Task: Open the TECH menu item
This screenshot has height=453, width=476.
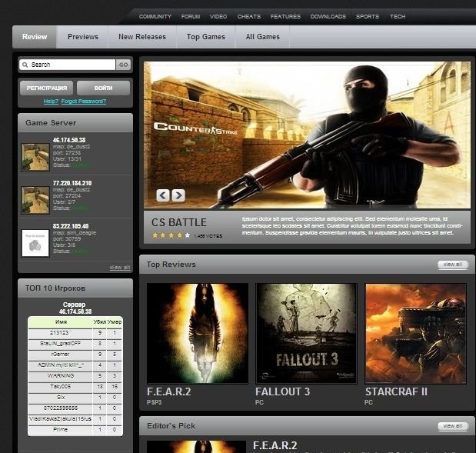Action: [398, 16]
